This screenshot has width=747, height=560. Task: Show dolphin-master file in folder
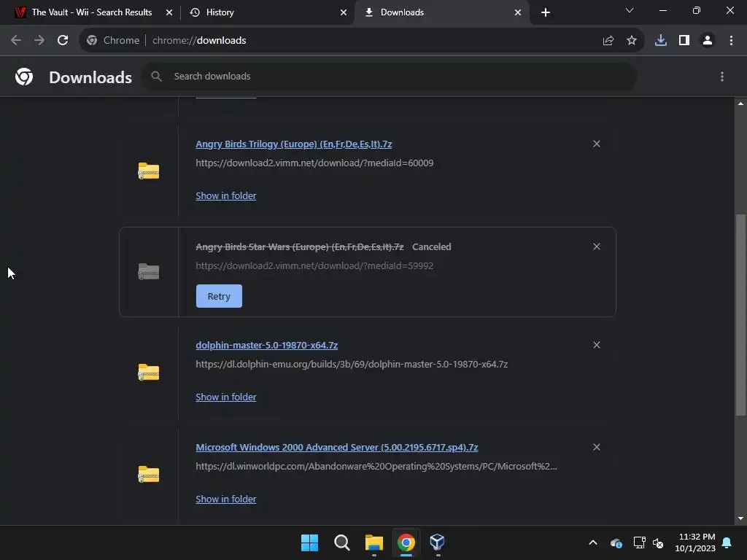pos(226,397)
